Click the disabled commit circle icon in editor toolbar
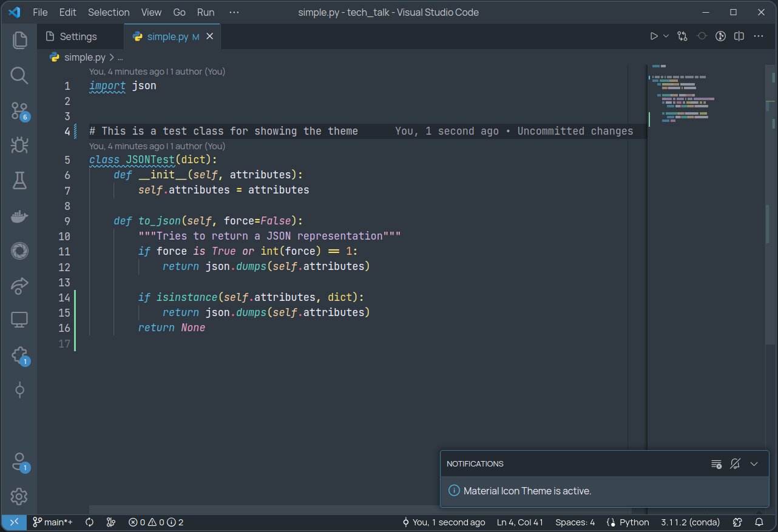Screen dimensions: 778x532 [702, 36]
